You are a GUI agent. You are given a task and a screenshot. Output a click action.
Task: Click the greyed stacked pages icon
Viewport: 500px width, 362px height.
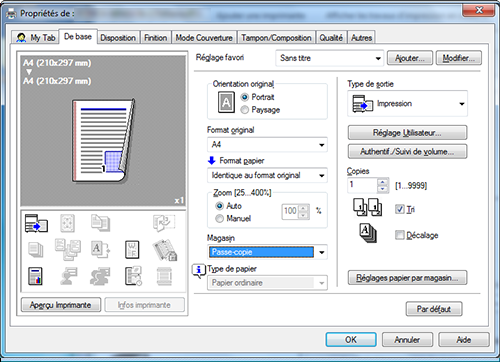pyautogui.click(x=36, y=250)
